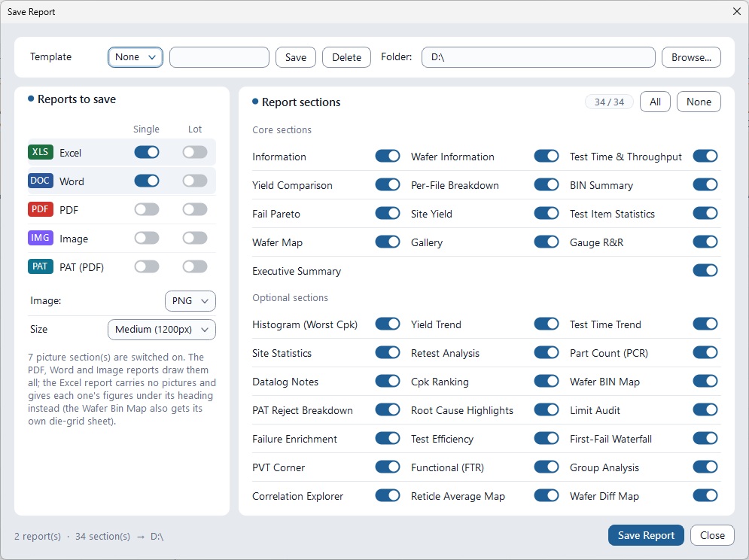Click the Close button
The height and width of the screenshot is (560, 749).
click(712, 535)
